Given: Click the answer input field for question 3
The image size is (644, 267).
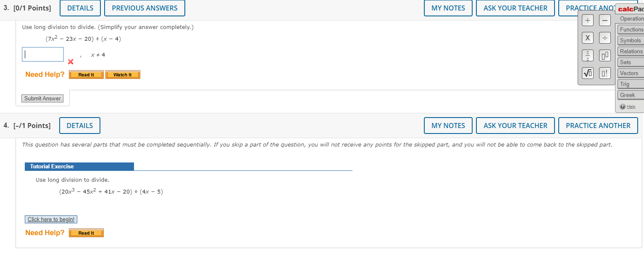Looking at the screenshot, I should 43,54.
